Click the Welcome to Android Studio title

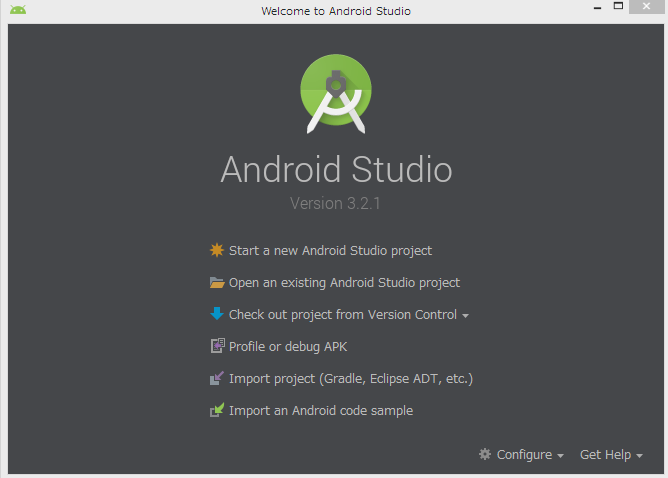(x=336, y=11)
